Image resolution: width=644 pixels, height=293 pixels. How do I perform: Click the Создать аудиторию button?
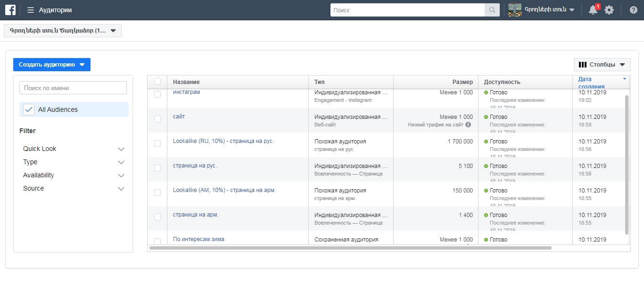pyautogui.click(x=51, y=65)
